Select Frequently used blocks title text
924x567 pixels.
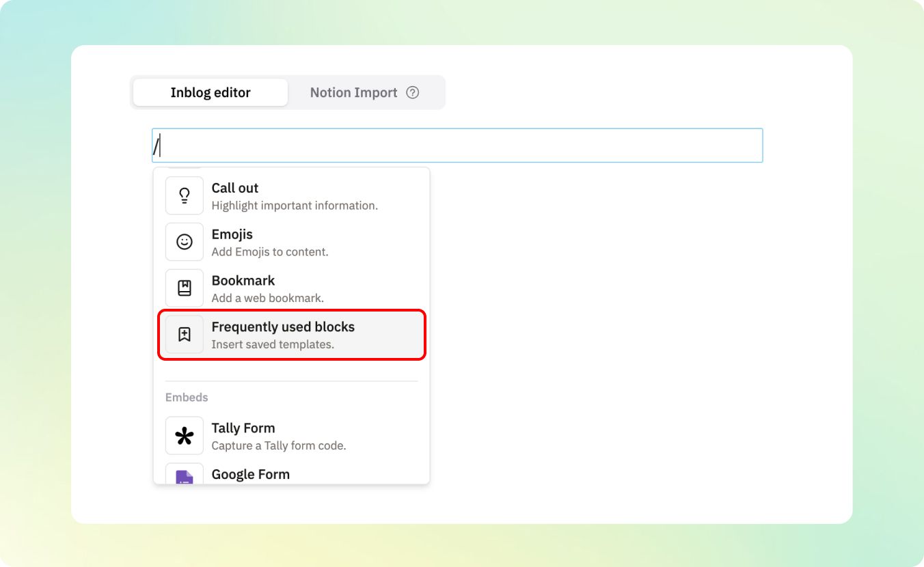(x=283, y=327)
